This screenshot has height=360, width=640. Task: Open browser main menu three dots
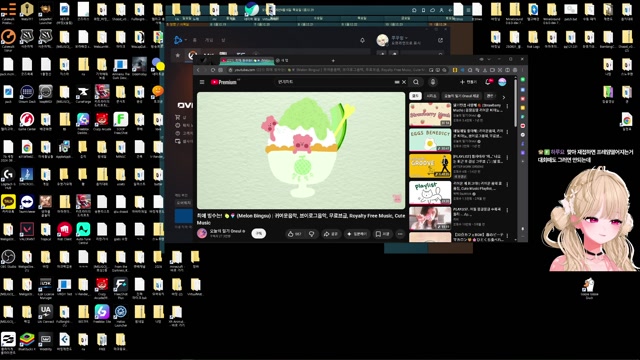[x=522, y=70]
